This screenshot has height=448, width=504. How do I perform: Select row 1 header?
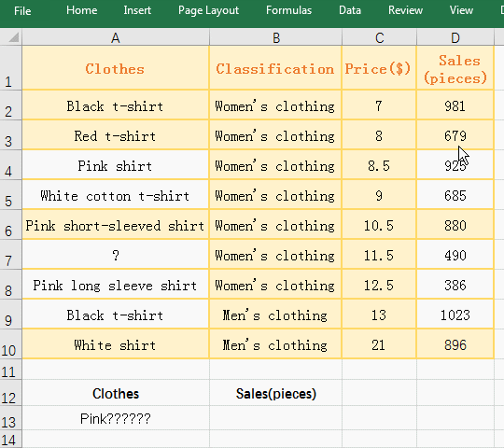(10, 67)
